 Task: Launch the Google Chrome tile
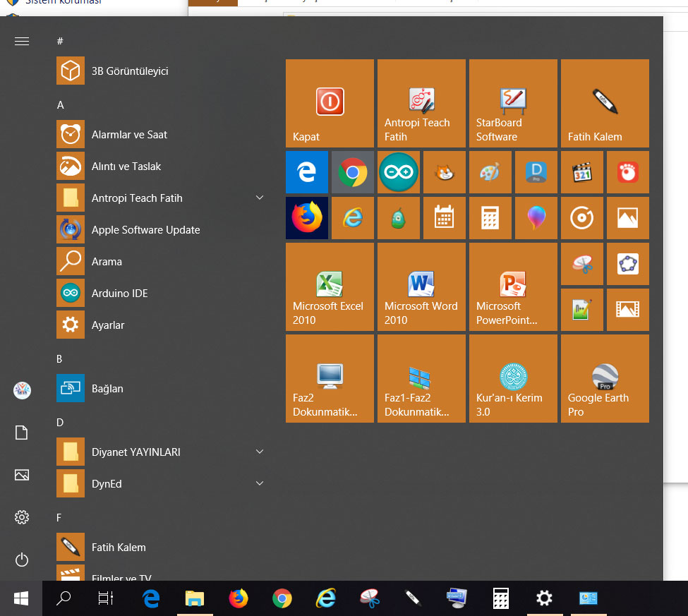353,172
